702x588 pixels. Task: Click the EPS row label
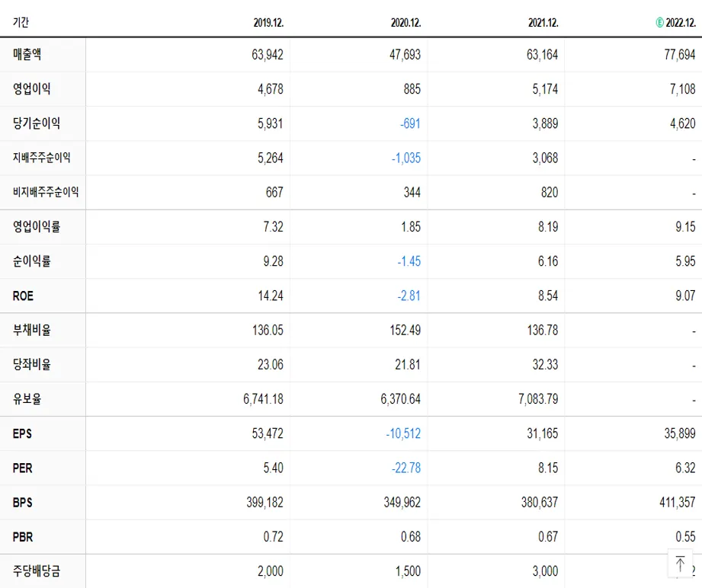pos(22,433)
